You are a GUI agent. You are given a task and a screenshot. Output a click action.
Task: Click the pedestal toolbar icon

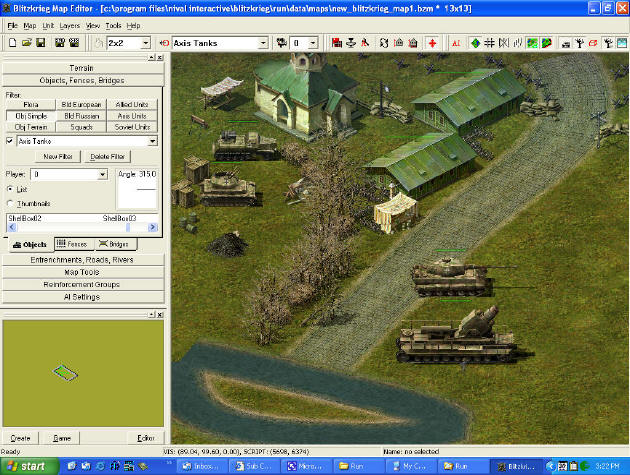(351, 43)
